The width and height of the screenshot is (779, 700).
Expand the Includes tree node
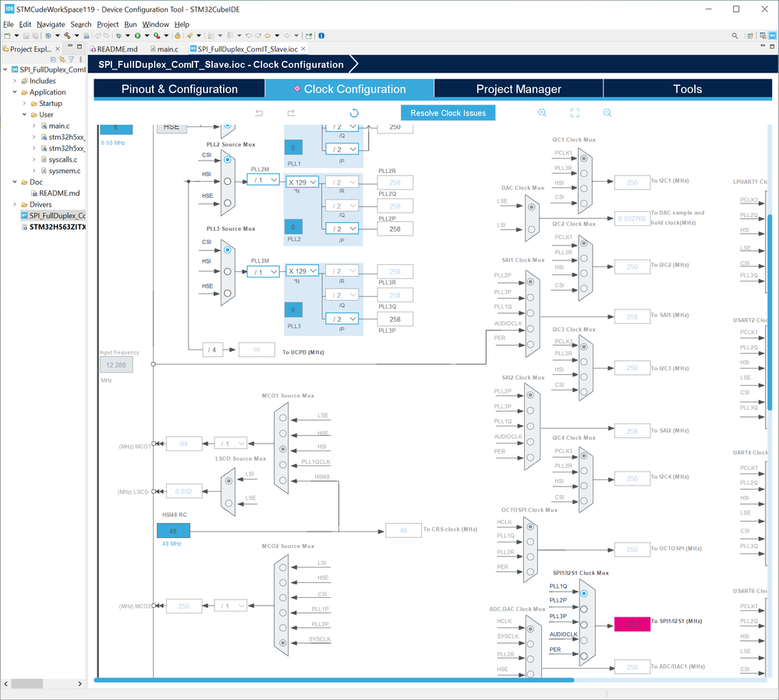(x=14, y=81)
